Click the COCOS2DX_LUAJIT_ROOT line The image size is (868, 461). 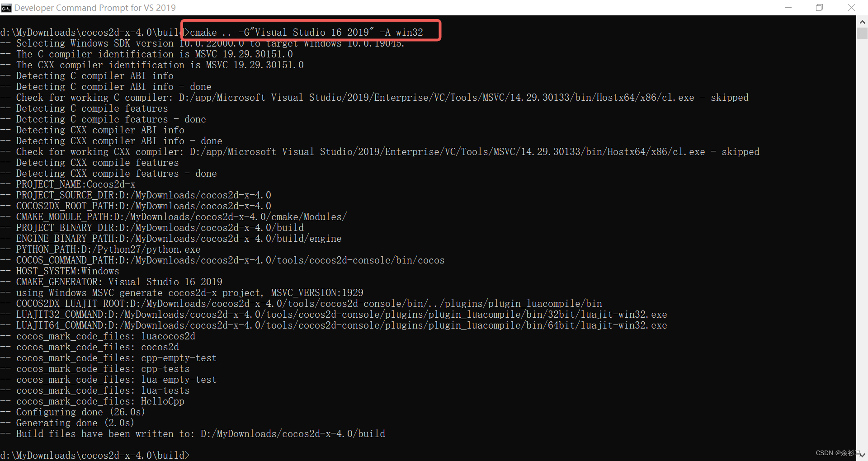301,304
